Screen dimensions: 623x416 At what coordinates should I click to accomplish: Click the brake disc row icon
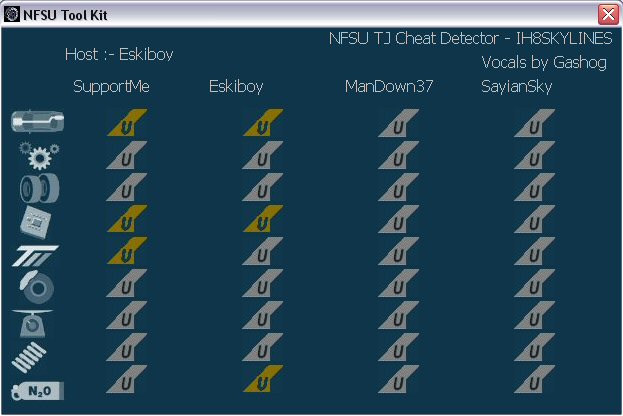click(37, 287)
